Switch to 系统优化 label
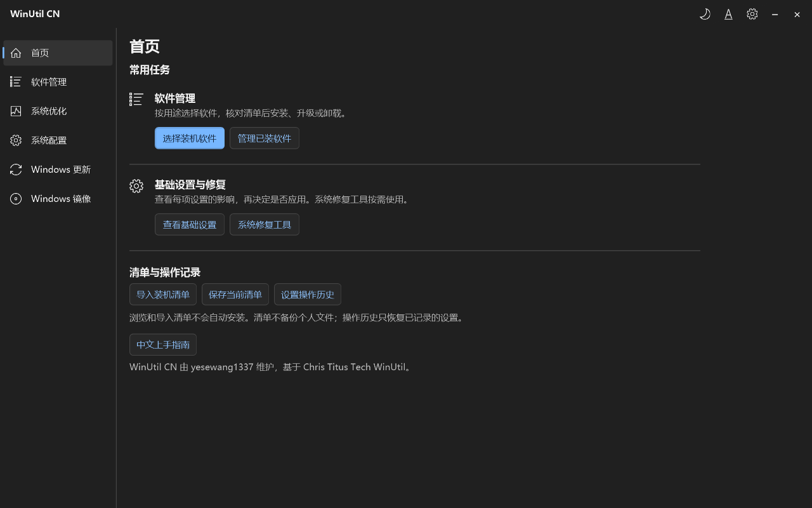Screen dimensions: 812x508 click(49, 111)
